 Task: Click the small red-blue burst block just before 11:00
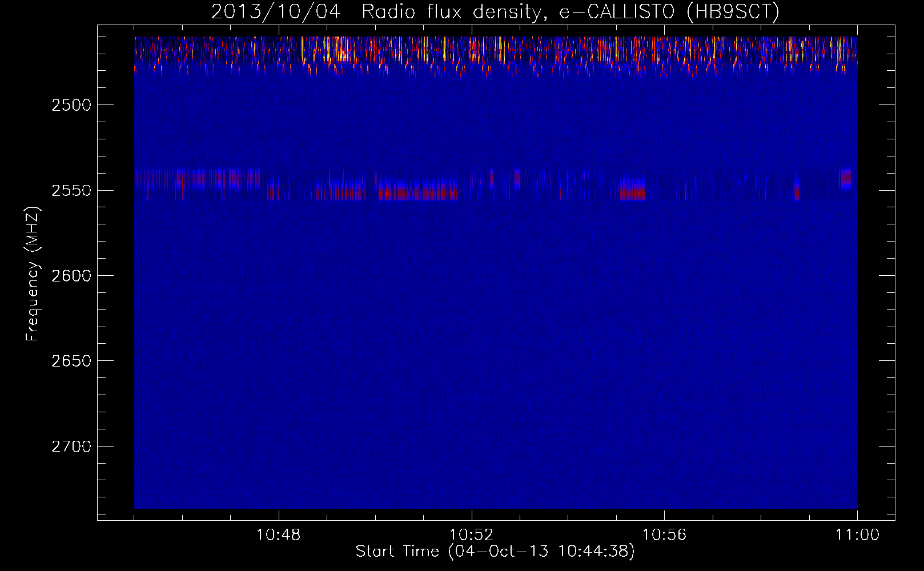pyautogui.click(x=846, y=179)
